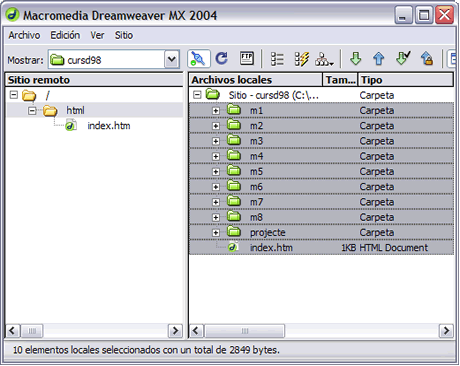Open the Sitio menu

124,35
